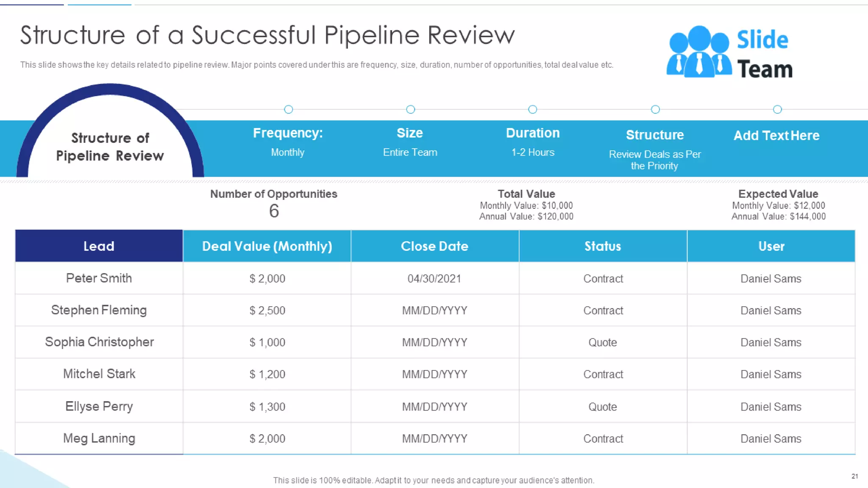The height and width of the screenshot is (488, 868).
Task: Click the 'Entire Team' text
Action: [x=410, y=152]
